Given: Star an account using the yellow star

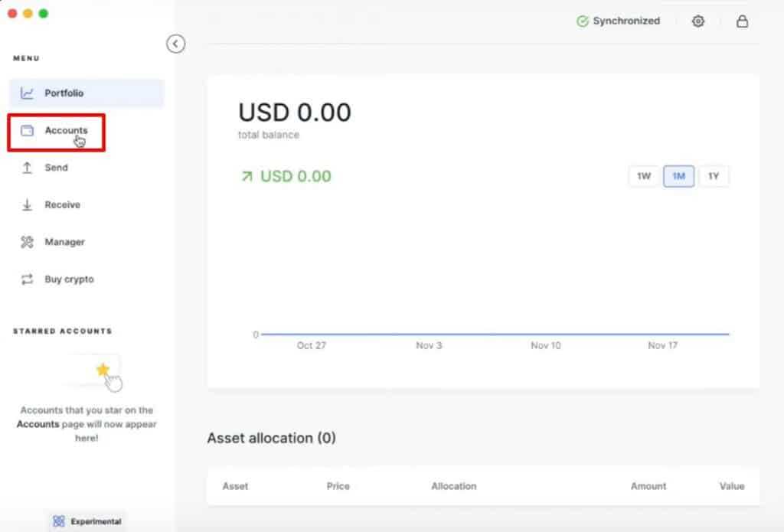Looking at the screenshot, I should click(x=103, y=370).
